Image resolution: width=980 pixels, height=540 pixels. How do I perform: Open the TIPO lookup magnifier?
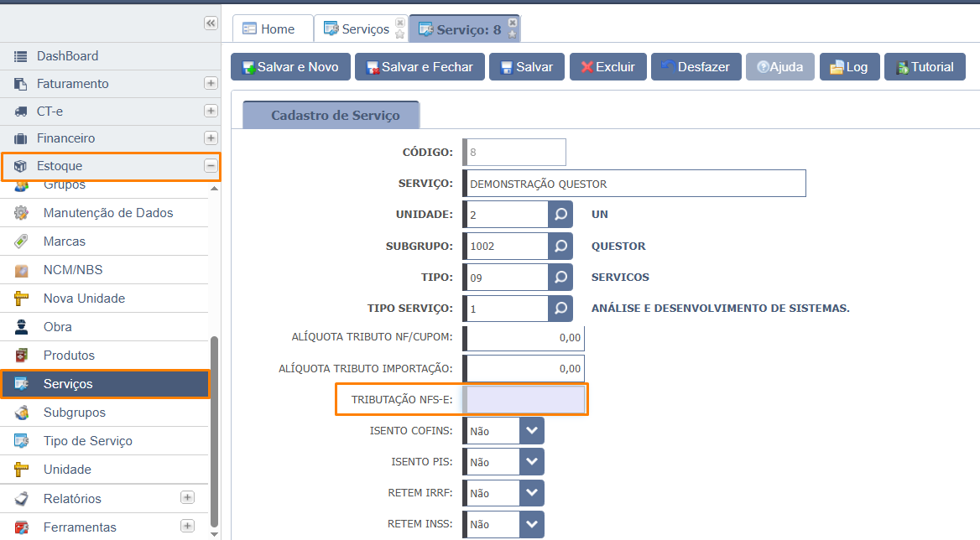(x=560, y=278)
